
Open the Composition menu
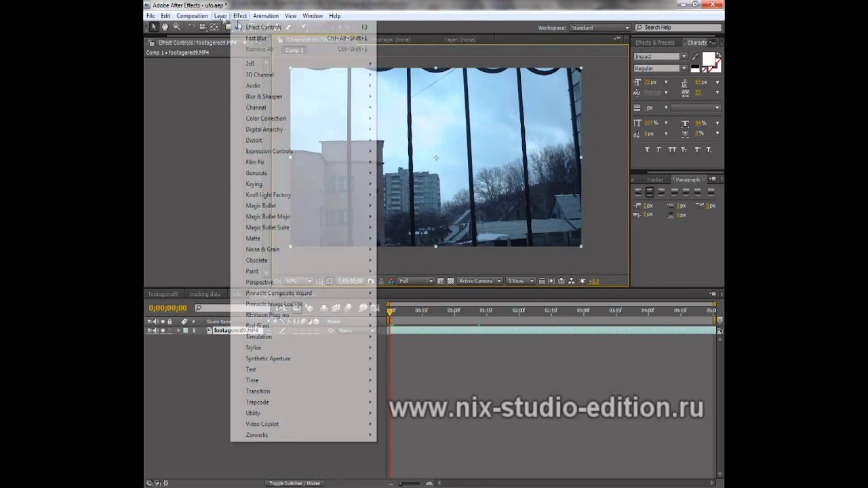coord(192,16)
